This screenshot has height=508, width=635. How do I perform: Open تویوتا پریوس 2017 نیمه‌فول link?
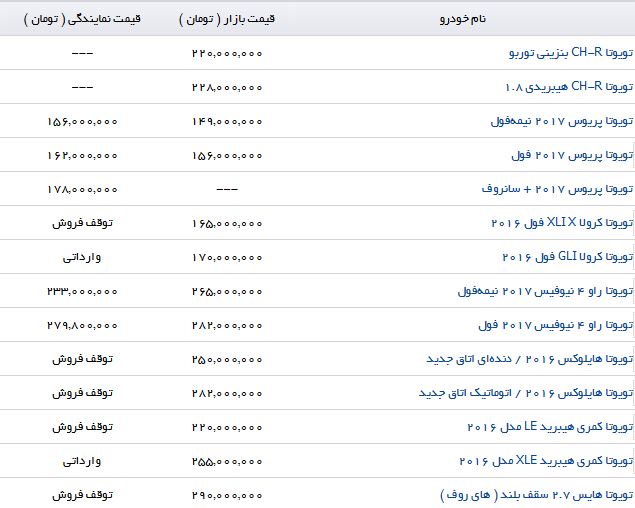click(x=562, y=121)
